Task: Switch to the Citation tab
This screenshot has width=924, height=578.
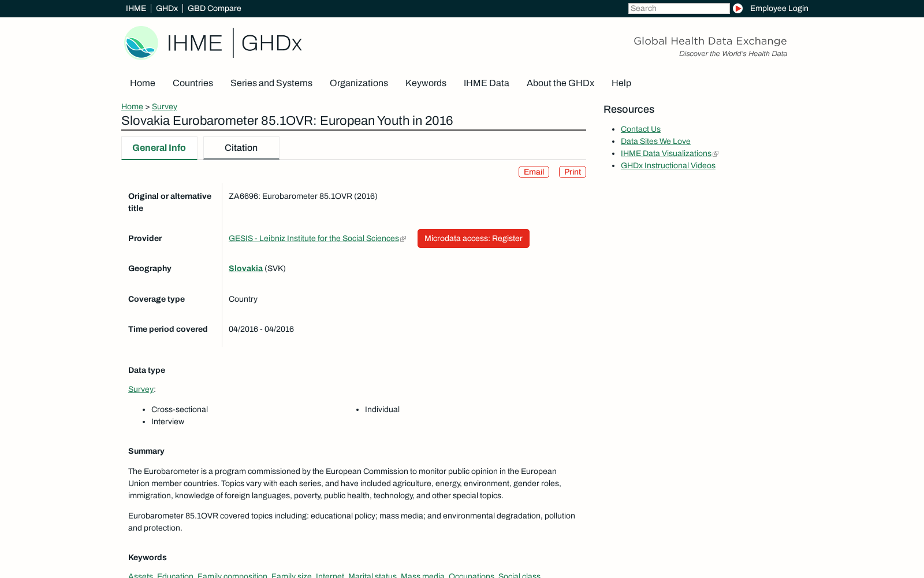Action: pos(241,148)
